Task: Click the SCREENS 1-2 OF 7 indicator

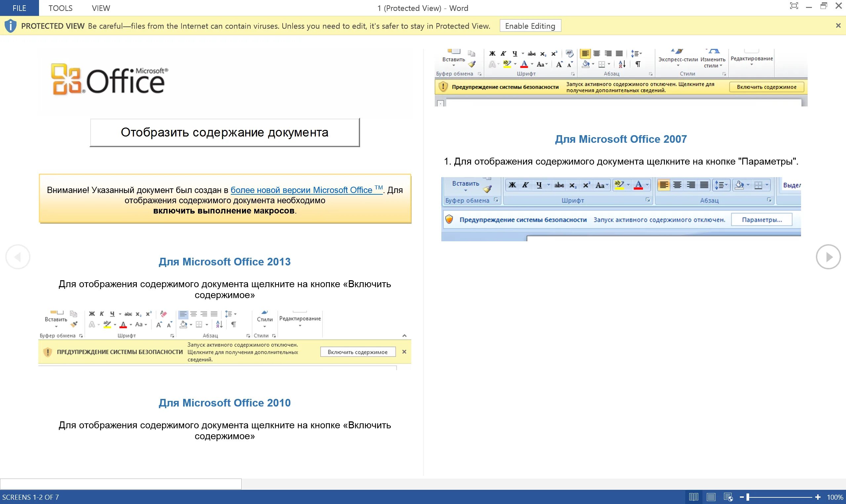Action: [30, 497]
